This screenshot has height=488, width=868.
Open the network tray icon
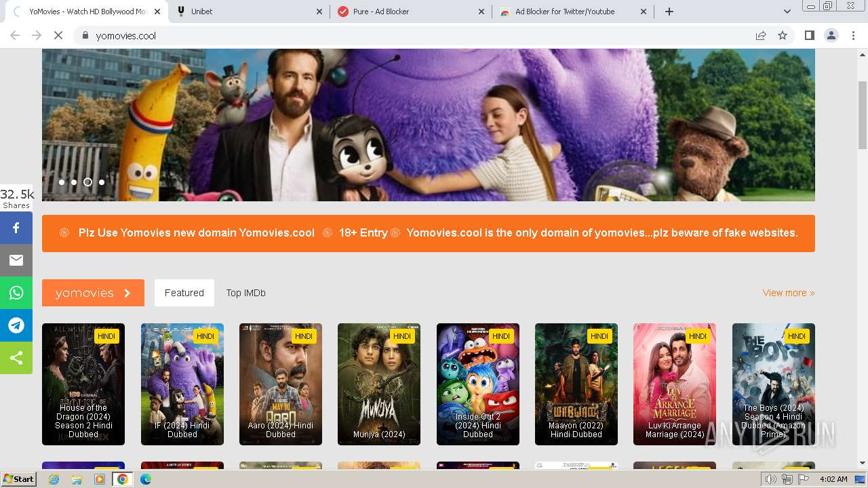pyautogui.click(x=787, y=479)
